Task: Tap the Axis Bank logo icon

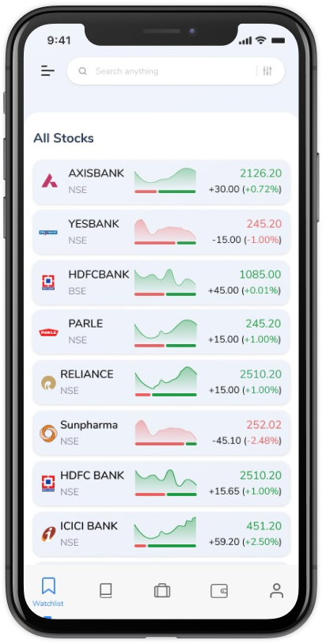Action: click(49, 180)
